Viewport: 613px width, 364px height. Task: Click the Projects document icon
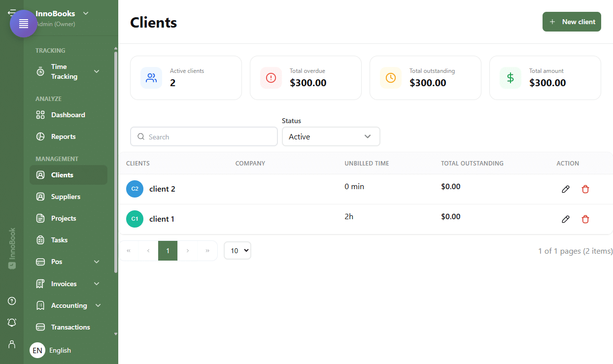[x=40, y=218]
